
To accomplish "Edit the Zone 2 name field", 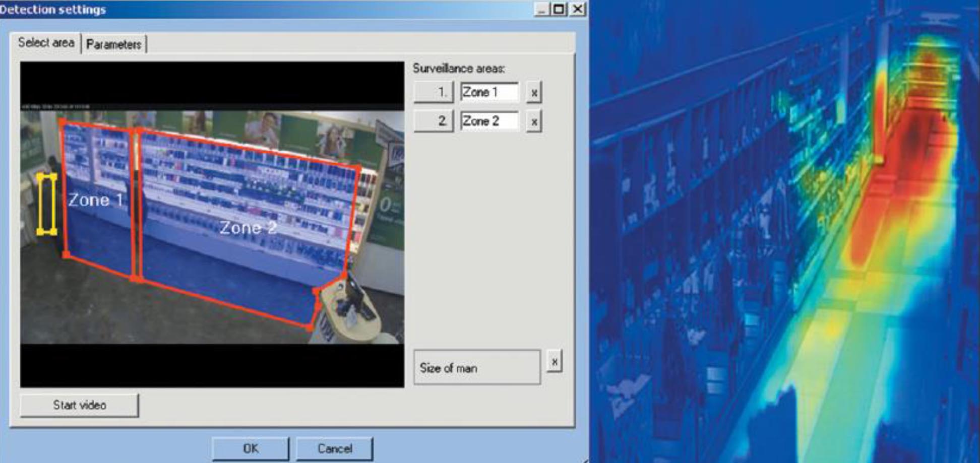I will [x=489, y=121].
